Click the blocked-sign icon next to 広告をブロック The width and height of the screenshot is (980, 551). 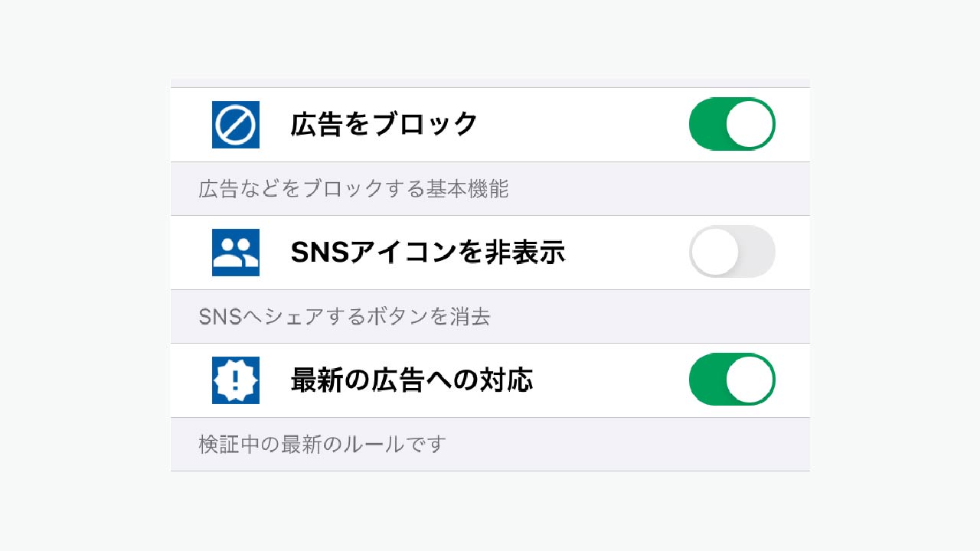click(x=234, y=124)
